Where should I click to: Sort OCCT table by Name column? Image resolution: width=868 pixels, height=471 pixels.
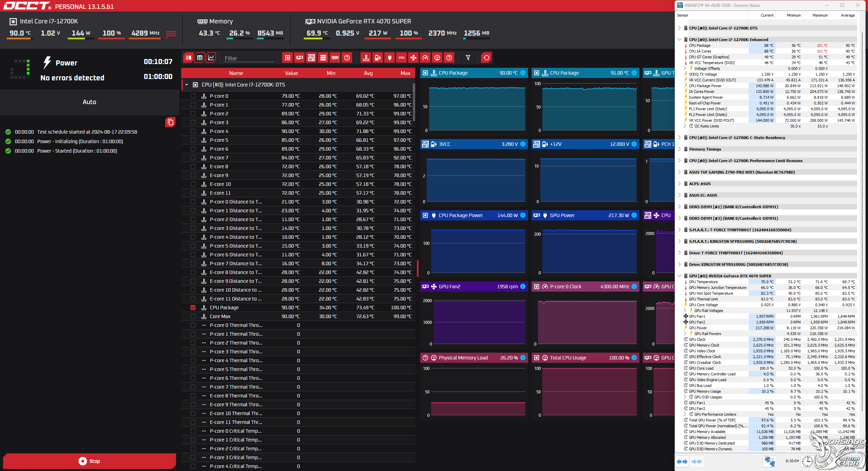click(236, 73)
